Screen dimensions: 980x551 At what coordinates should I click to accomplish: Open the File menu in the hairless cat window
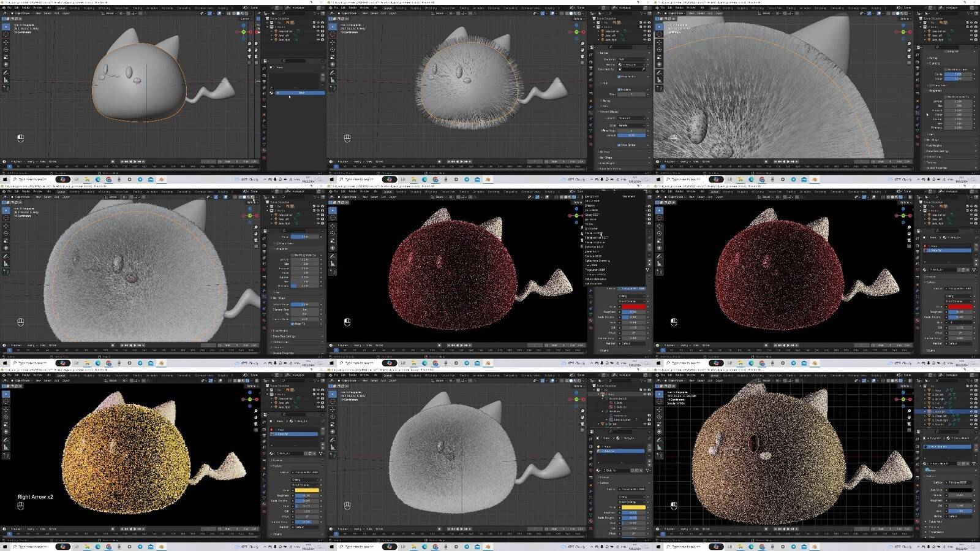9,8
